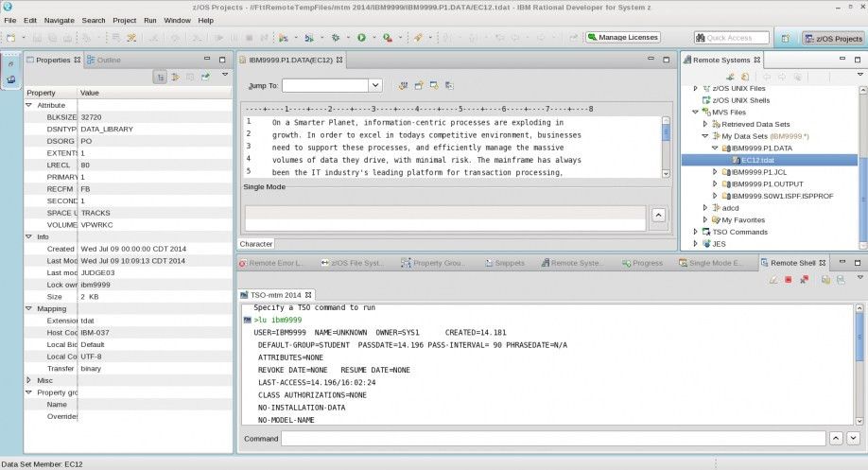Click second editor toolbar icon beside Jump To
Image resolution: width=868 pixels, height=470 pixels.
(x=419, y=85)
